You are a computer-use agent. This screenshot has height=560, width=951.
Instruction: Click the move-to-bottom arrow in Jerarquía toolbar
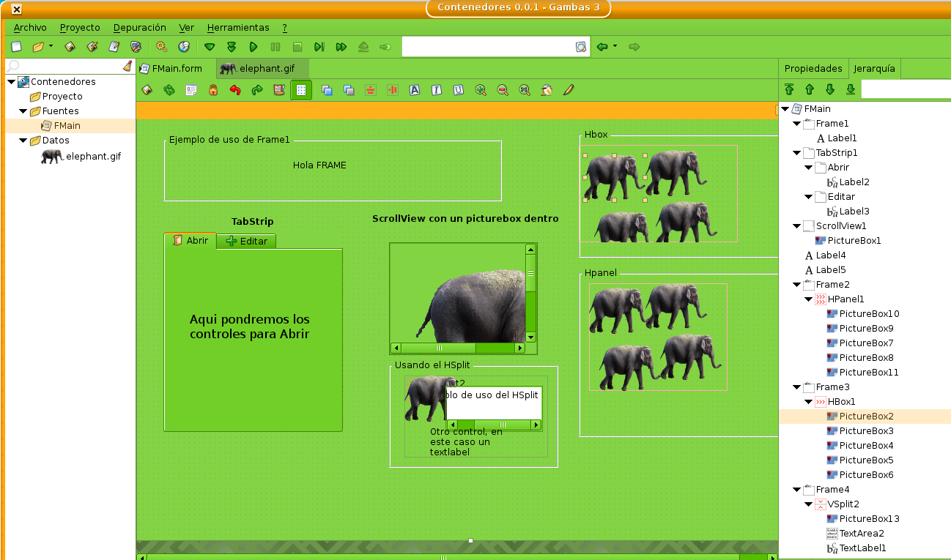tap(851, 89)
